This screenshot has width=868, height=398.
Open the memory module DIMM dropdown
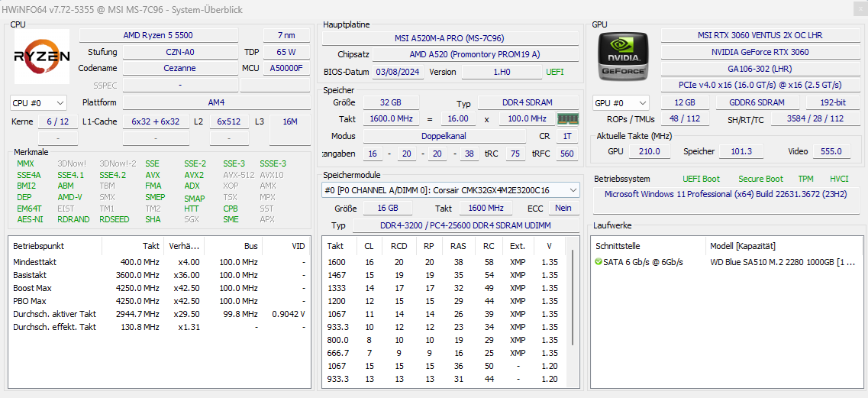pos(450,190)
